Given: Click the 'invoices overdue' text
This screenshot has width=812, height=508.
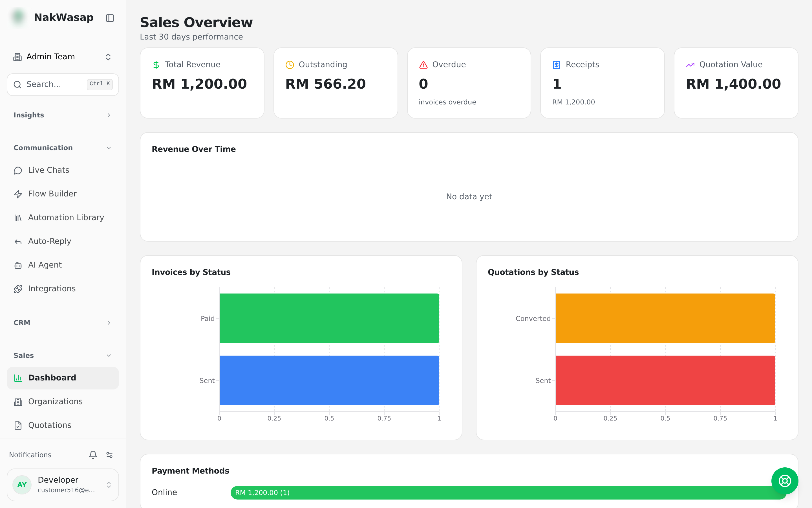Looking at the screenshot, I should [x=447, y=102].
